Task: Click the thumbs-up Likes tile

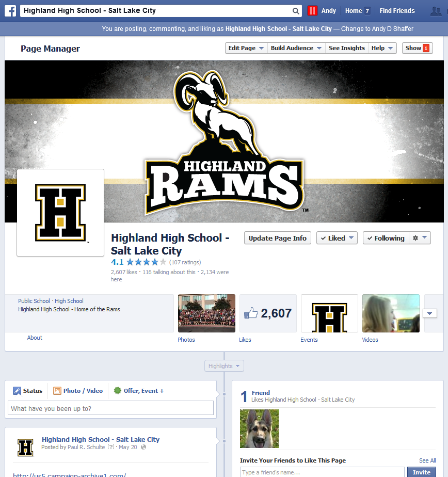Action: pyautogui.click(x=268, y=313)
